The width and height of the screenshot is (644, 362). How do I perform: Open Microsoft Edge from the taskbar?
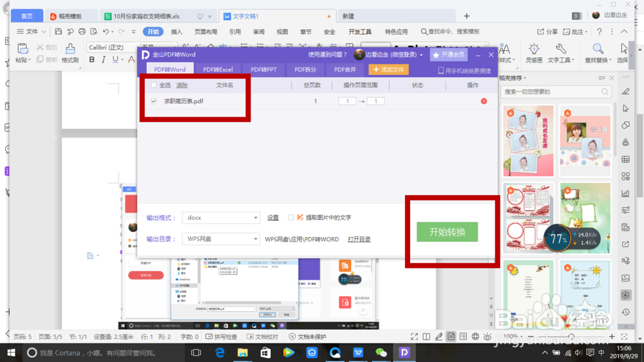(220, 352)
